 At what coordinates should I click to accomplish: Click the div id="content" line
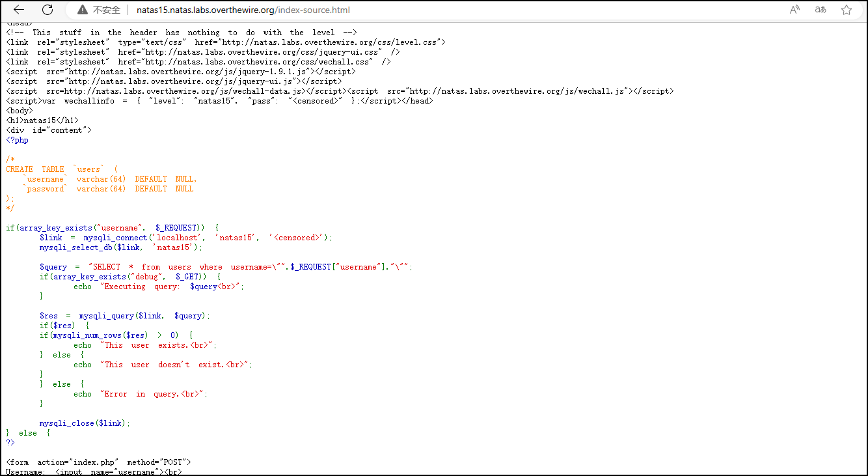pos(49,130)
